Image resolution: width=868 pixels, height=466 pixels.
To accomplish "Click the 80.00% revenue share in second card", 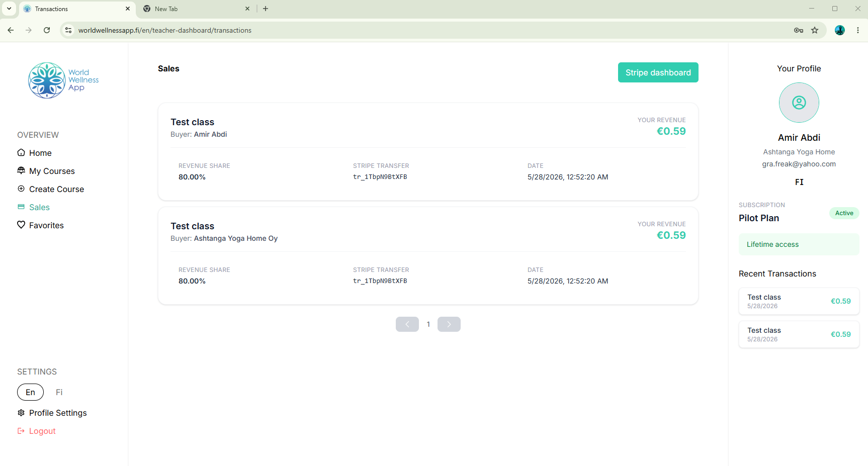I will [192, 281].
